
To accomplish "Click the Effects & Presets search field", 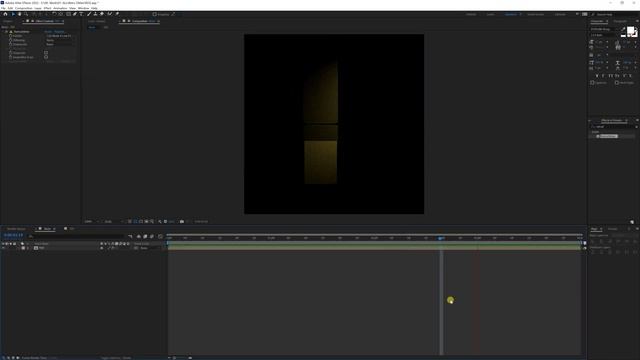I will tap(613, 127).
